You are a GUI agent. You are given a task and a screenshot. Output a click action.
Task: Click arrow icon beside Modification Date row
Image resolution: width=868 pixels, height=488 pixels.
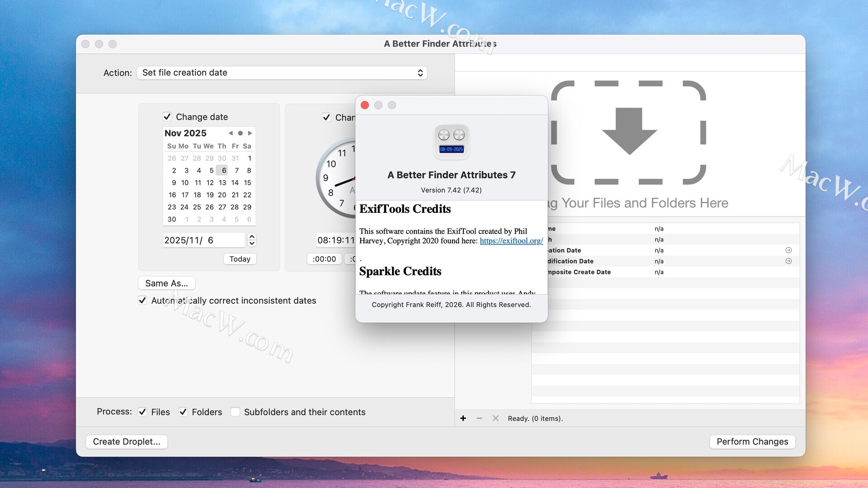coord(788,261)
